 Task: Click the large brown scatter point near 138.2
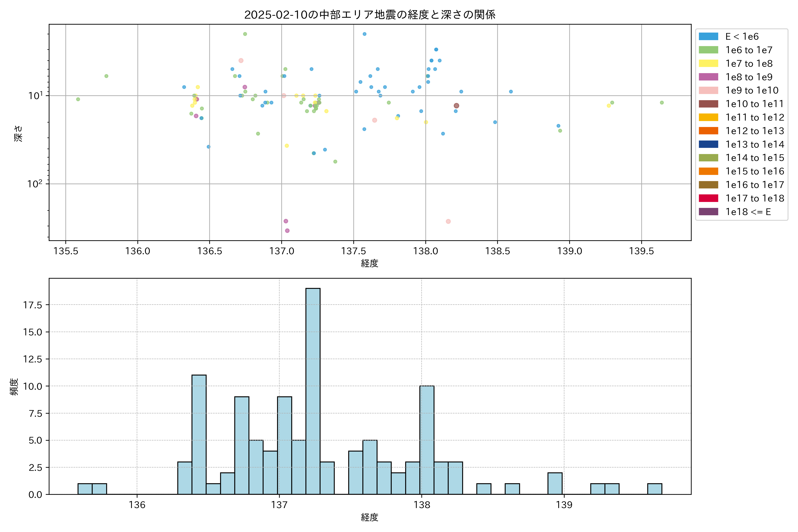pyautogui.click(x=456, y=106)
